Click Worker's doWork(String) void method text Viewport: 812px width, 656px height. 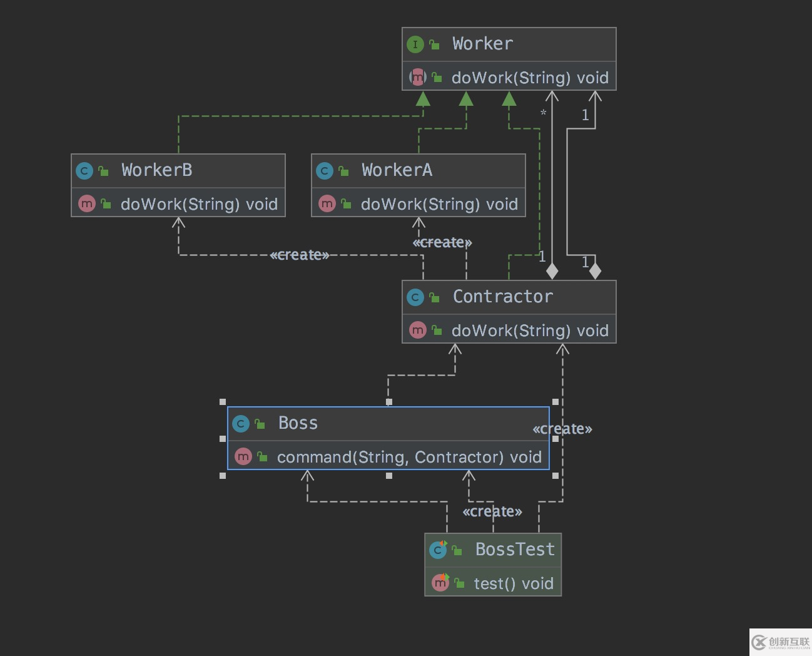point(530,78)
